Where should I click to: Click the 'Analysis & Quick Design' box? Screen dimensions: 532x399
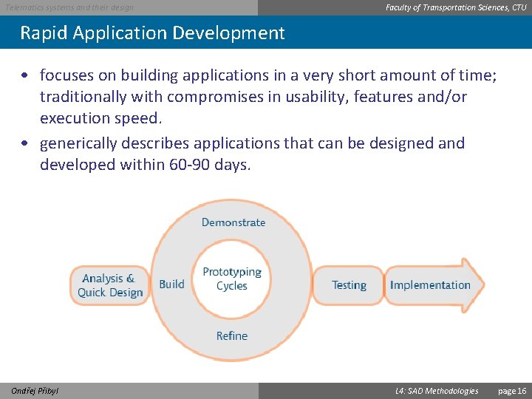[x=110, y=285]
